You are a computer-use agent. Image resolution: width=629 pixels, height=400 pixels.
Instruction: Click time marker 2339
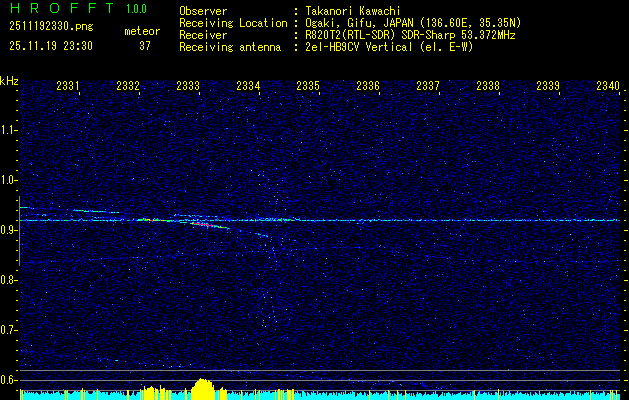(x=548, y=85)
